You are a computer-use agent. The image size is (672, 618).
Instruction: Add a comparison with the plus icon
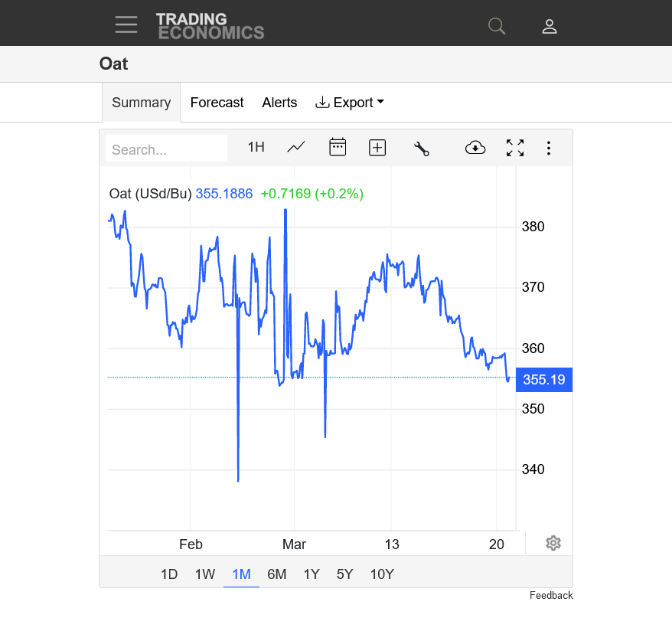tap(377, 148)
